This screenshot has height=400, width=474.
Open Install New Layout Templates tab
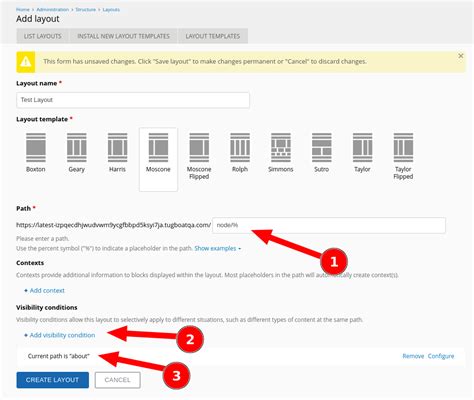[123, 36]
